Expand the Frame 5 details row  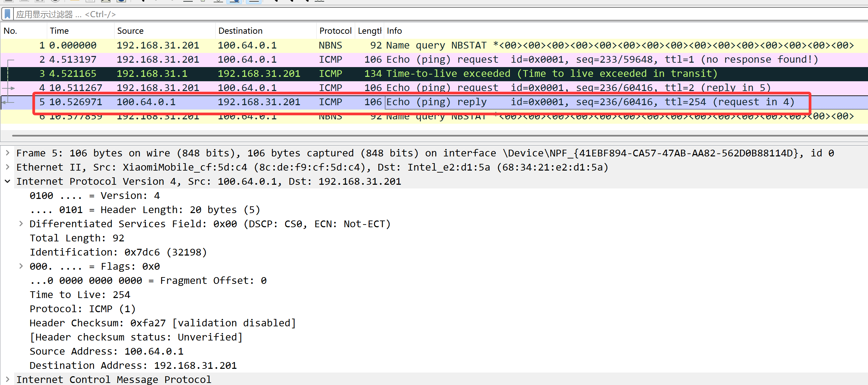(x=7, y=153)
